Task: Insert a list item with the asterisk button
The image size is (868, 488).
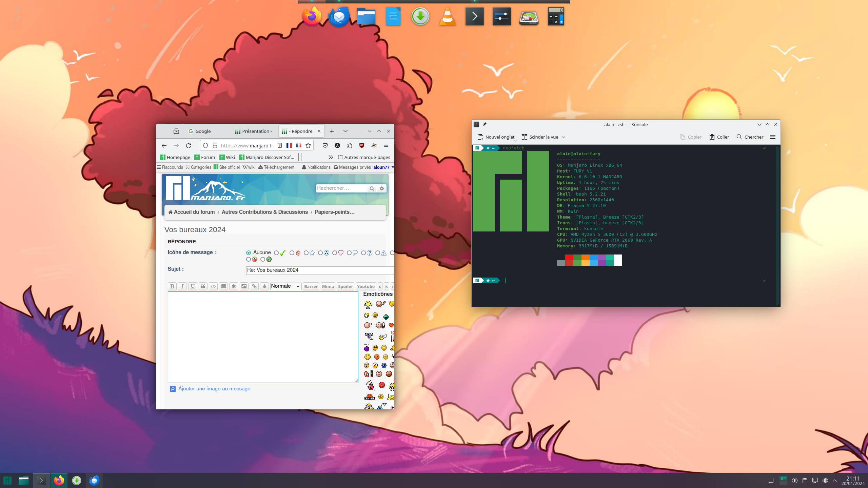Action: pyautogui.click(x=234, y=286)
